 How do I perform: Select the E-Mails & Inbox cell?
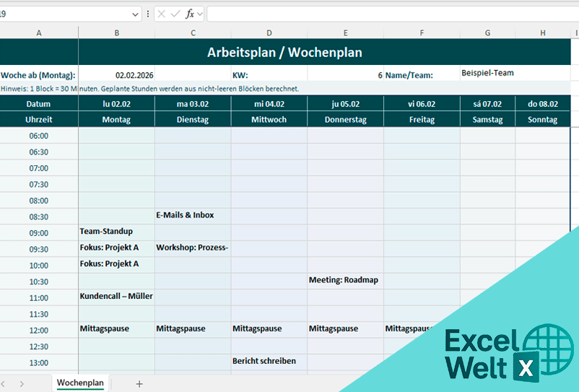193,215
